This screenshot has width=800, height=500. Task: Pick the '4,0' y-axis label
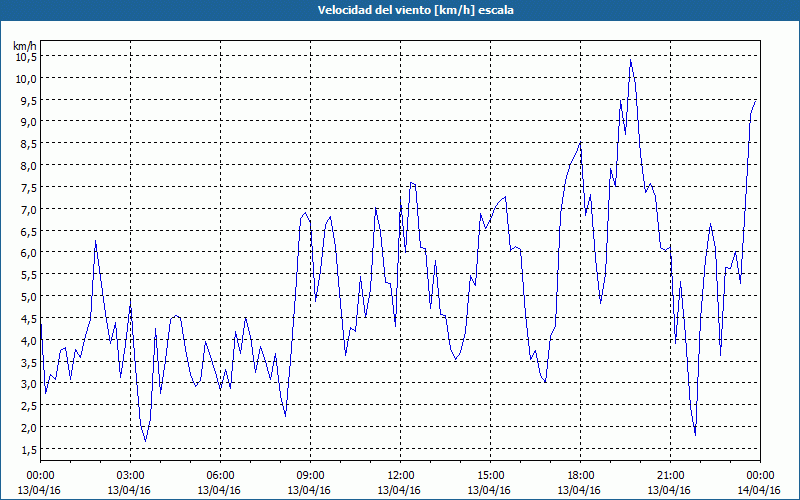tap(29, 340)
